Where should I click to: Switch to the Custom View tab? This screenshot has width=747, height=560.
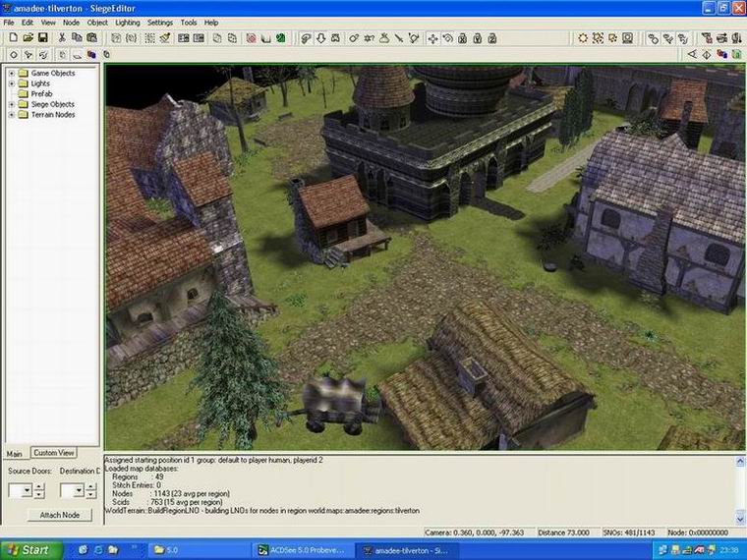(52, 453)
